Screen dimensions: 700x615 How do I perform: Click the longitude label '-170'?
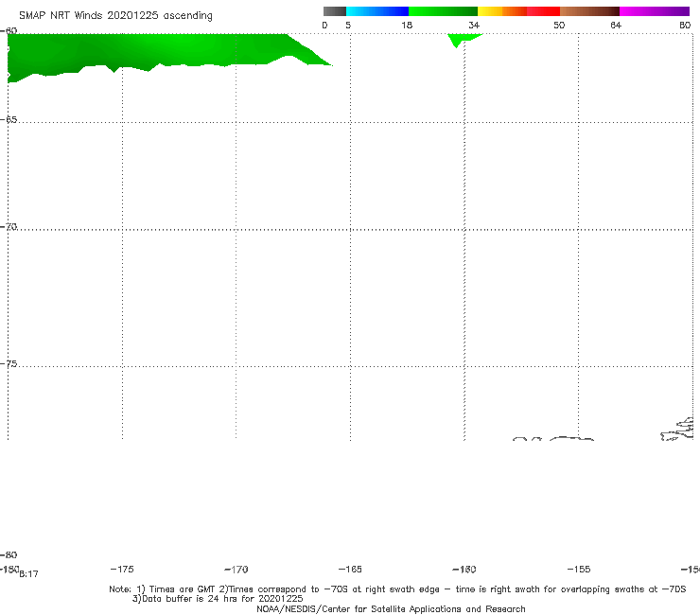(x=236, y=570)
